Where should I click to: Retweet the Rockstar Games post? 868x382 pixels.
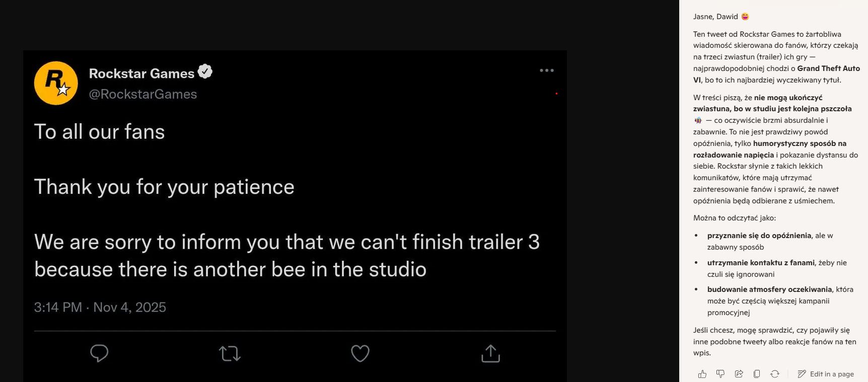[230, 353]
